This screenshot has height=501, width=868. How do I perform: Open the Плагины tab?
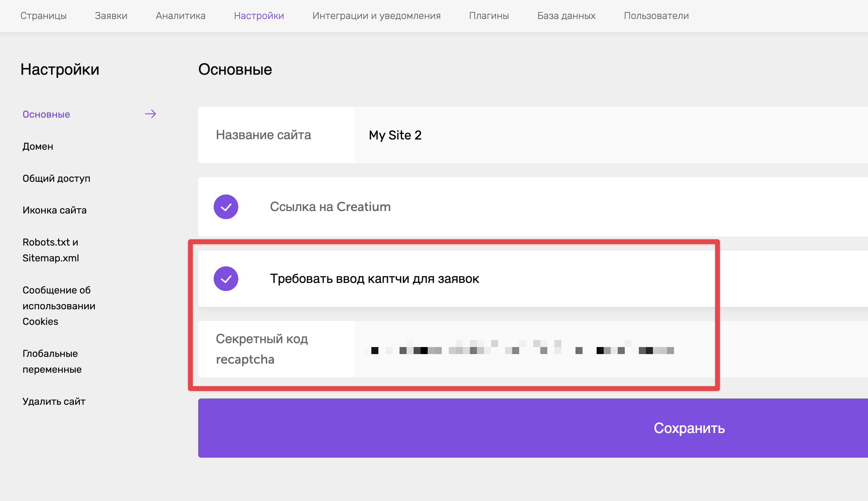point(489,16)
